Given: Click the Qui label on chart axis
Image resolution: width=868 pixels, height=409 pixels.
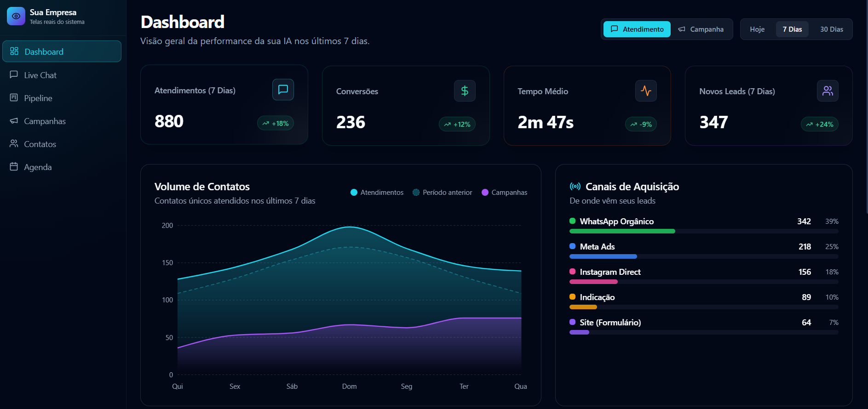Looking at the screenshot, I should [x=178, y=386].
